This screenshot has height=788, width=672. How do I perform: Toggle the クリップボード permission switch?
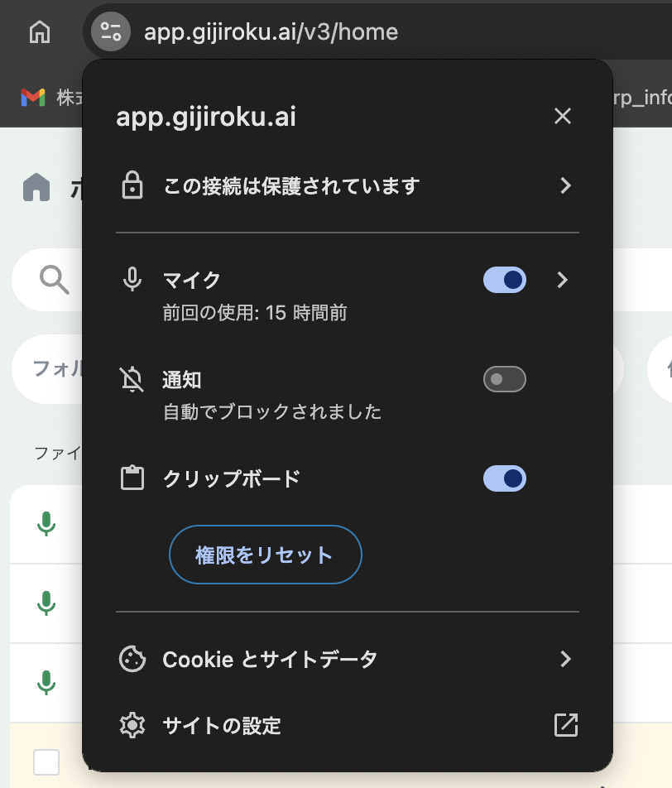click(x=505, y=478)
